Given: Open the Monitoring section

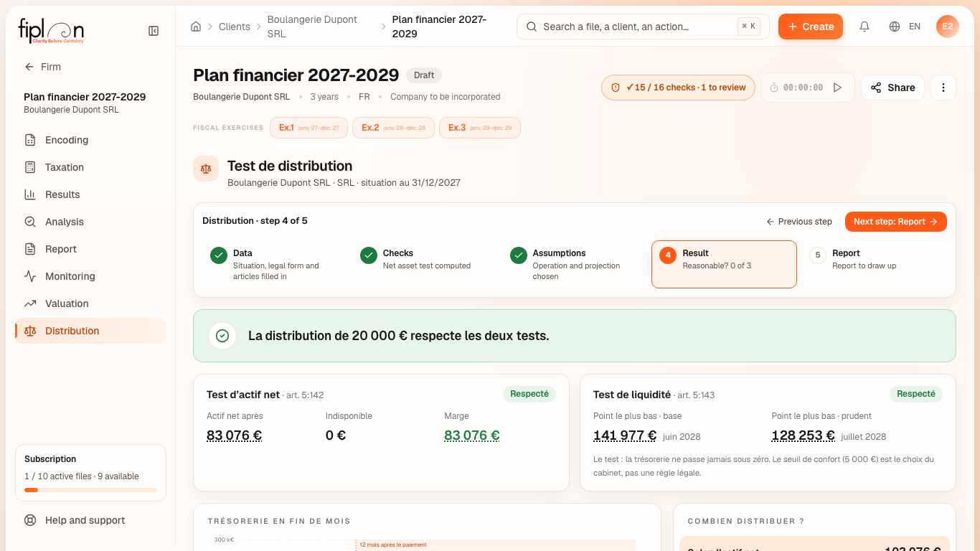Looking at the screenshot, I should click(x=91, y=276).
